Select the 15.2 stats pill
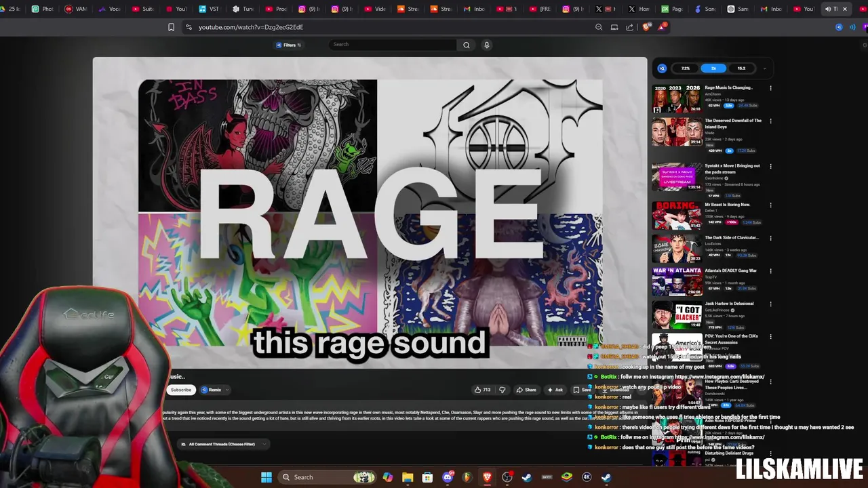Viewport: 868px width, 488px height. point(741,68)
